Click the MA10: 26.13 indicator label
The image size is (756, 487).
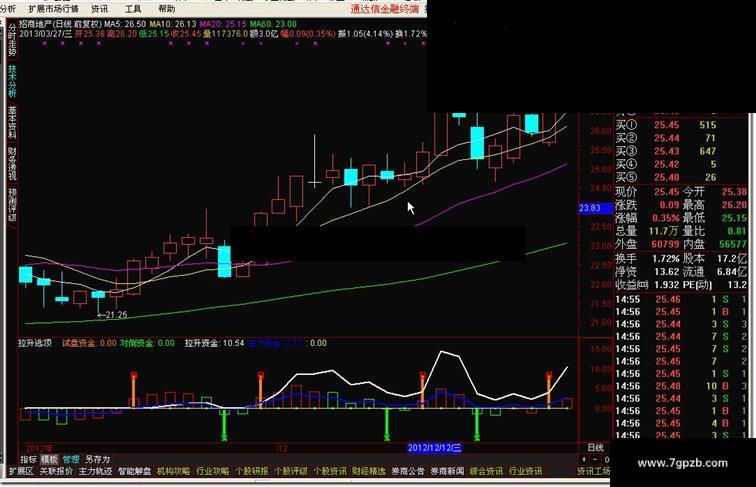click(x=173, y=24)
